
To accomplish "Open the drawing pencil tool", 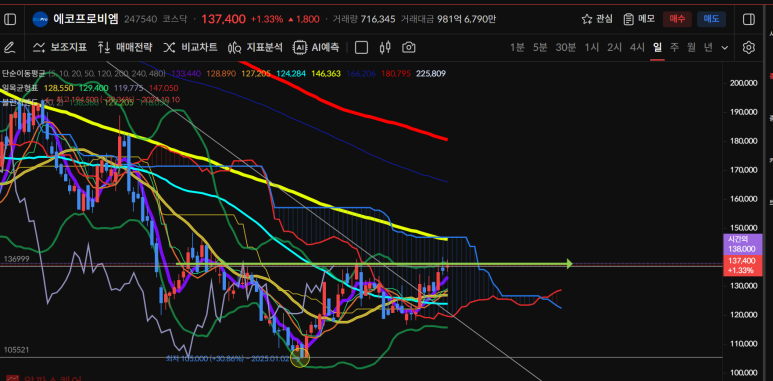I will tap(9, 47).
